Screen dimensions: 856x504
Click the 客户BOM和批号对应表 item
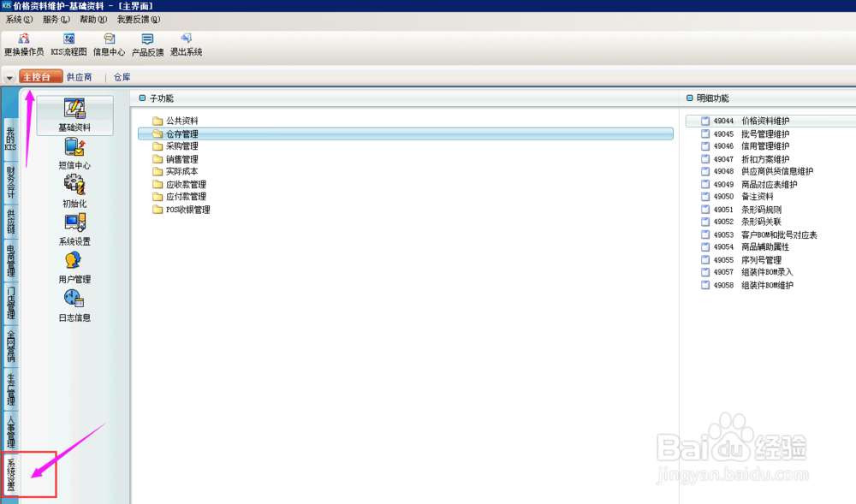[x=779, y=234]
